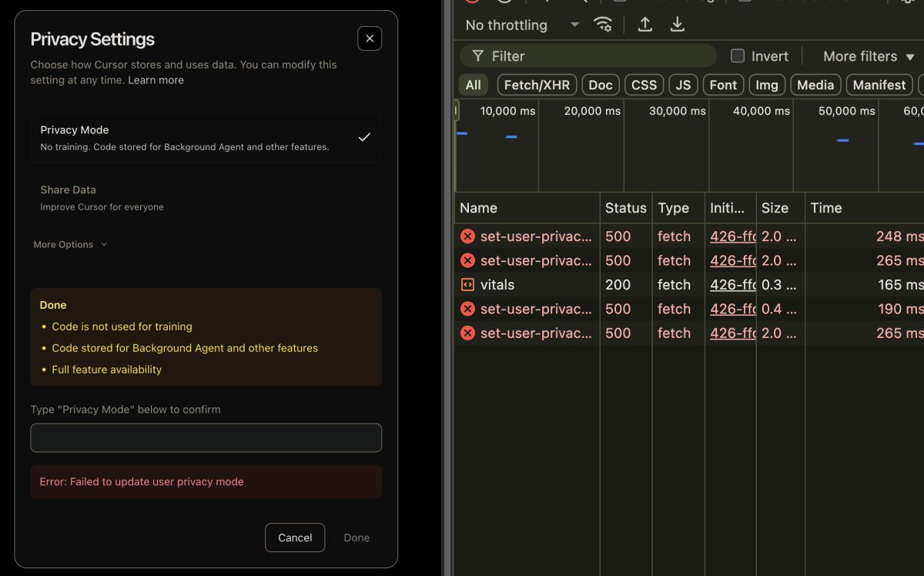Click the Done button in dialog
The width and height of the screenshot is (924, 576).
pos(357,537)
